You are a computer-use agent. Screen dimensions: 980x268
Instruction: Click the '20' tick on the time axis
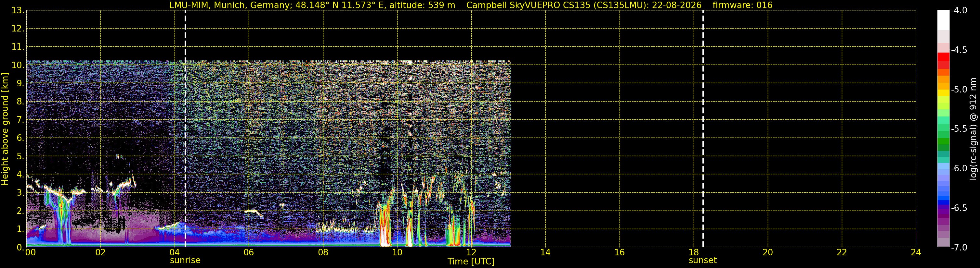point(768,252)
